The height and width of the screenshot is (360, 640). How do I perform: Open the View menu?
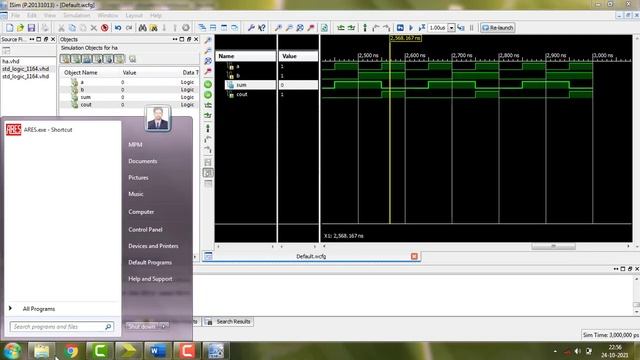click(50, 16)
